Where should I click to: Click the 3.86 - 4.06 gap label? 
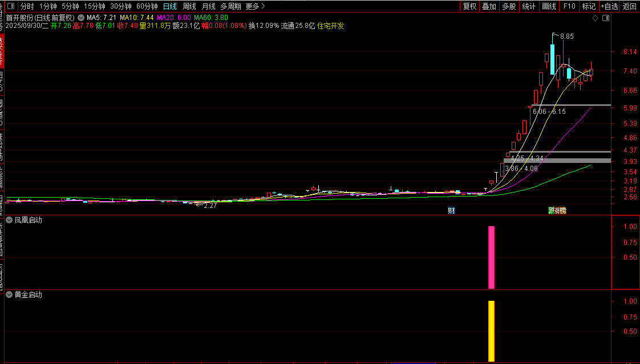[521, 169]
